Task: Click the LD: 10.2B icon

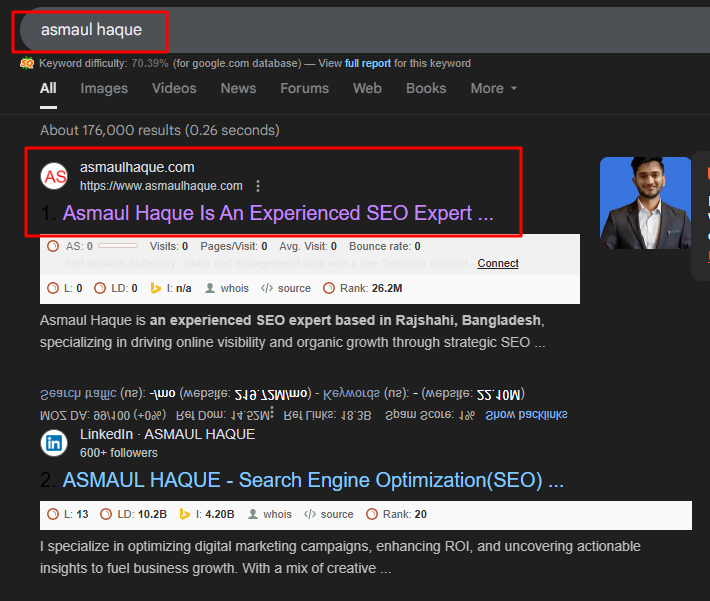Action: pyautogui.click(x=106, y=514)
